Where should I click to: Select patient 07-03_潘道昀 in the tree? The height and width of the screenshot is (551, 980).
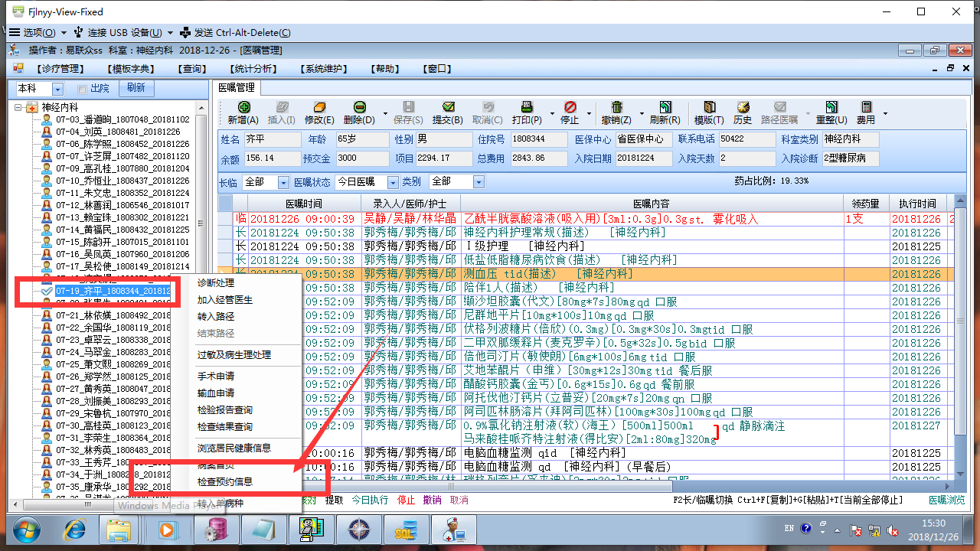(122, 119)
